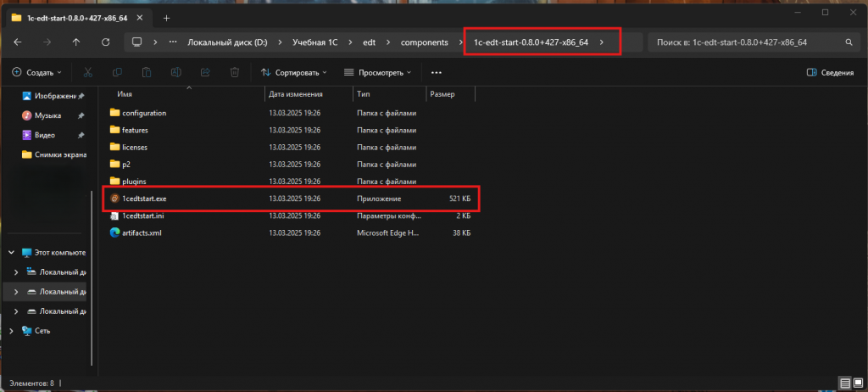Go back with the Back arrow
Viewport: 868px width, 392px height.
[x=18, y=42]
